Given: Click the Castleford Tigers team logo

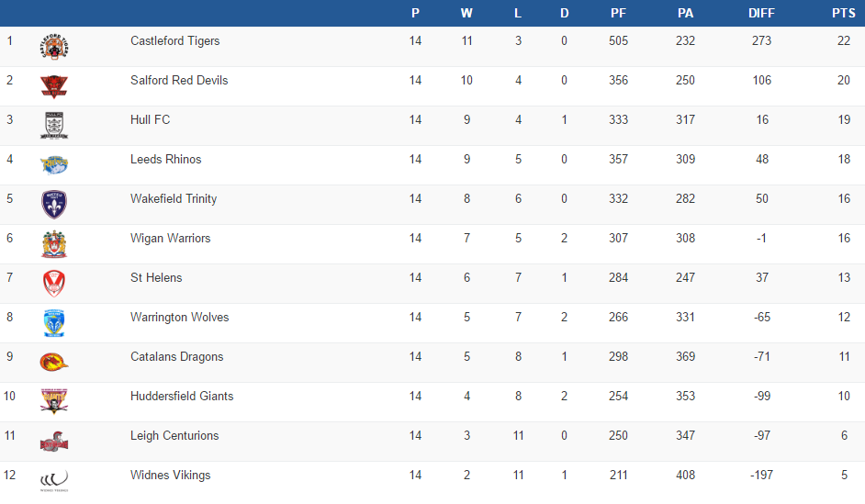Looking at the screenshot, I should pyautogui.click(x=54, y=47).
